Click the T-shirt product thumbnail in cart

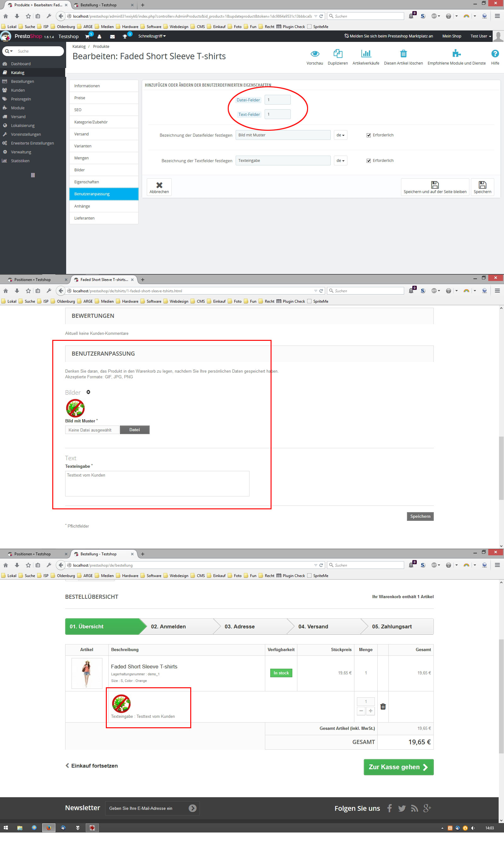pos(87,673)
